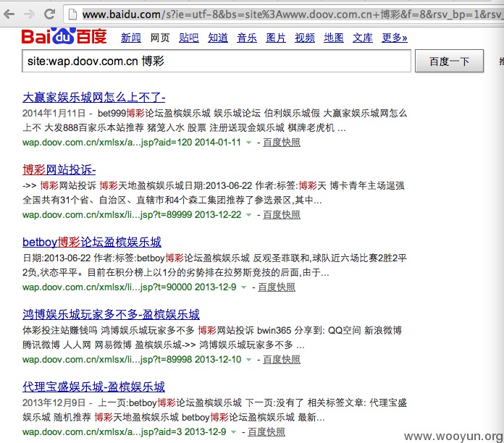
Task: Click the page icon in the address bar
Action: 73,14
